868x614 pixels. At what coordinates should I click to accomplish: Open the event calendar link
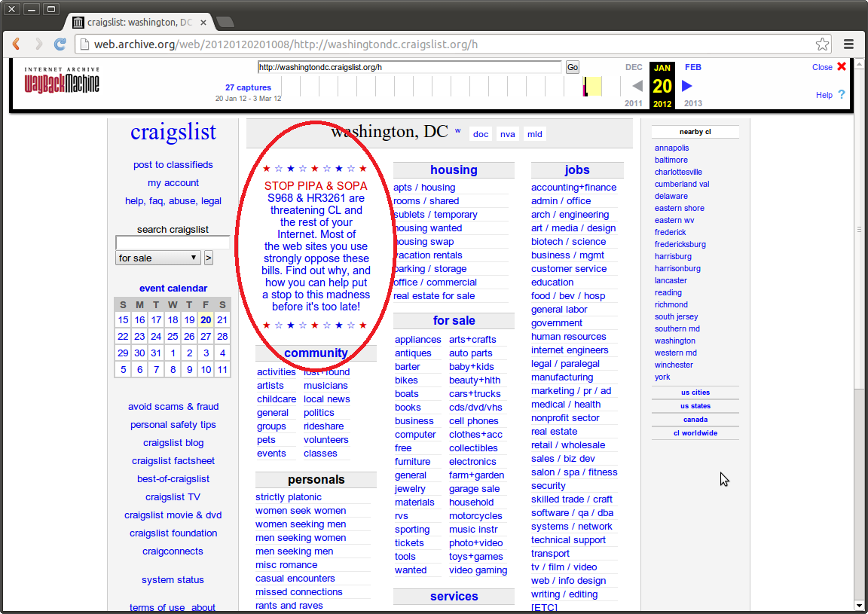(x=173, y=289)
